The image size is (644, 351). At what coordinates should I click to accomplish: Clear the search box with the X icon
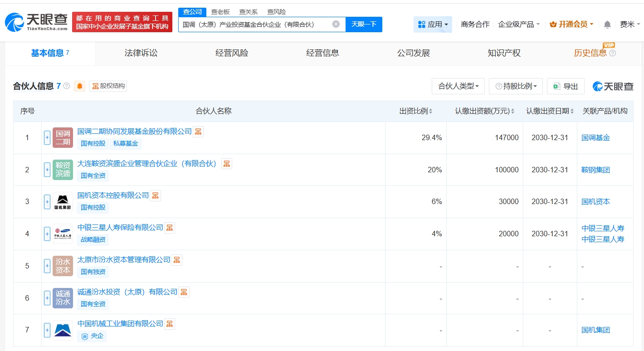(x=336, y=24)
